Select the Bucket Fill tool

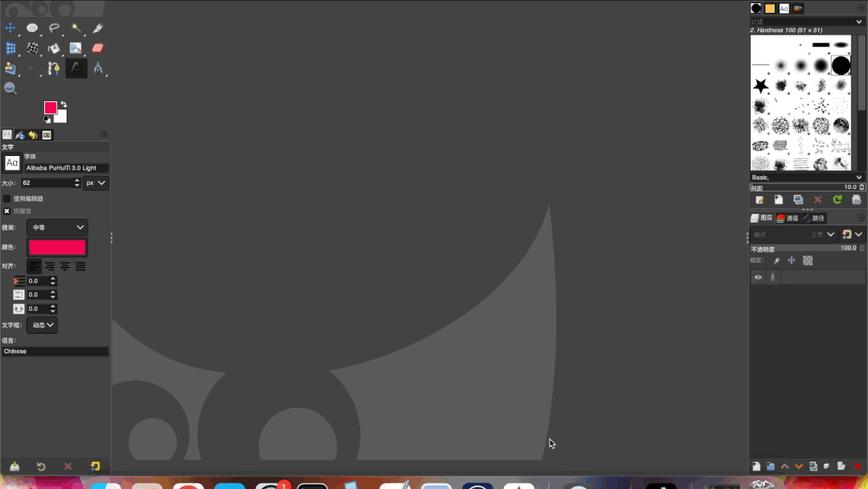54,48
